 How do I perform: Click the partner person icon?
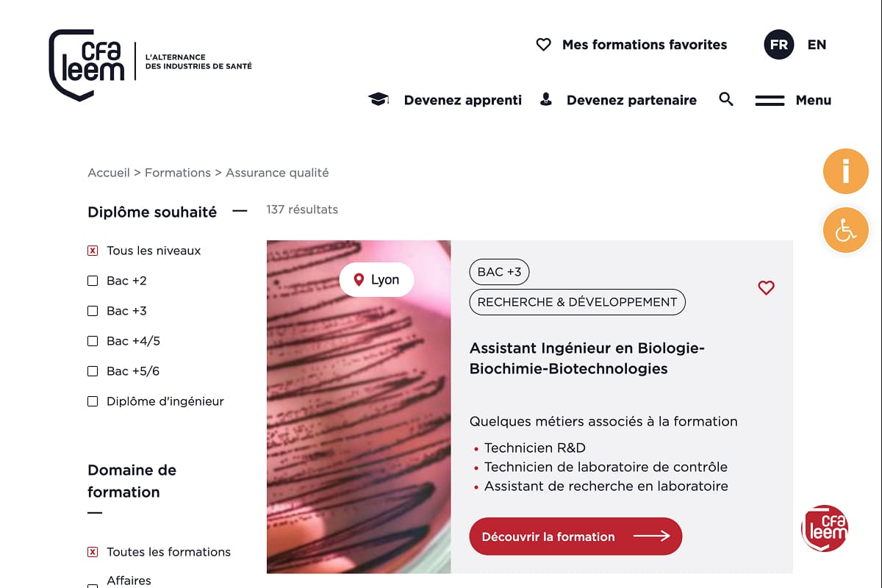coord(546,100)
